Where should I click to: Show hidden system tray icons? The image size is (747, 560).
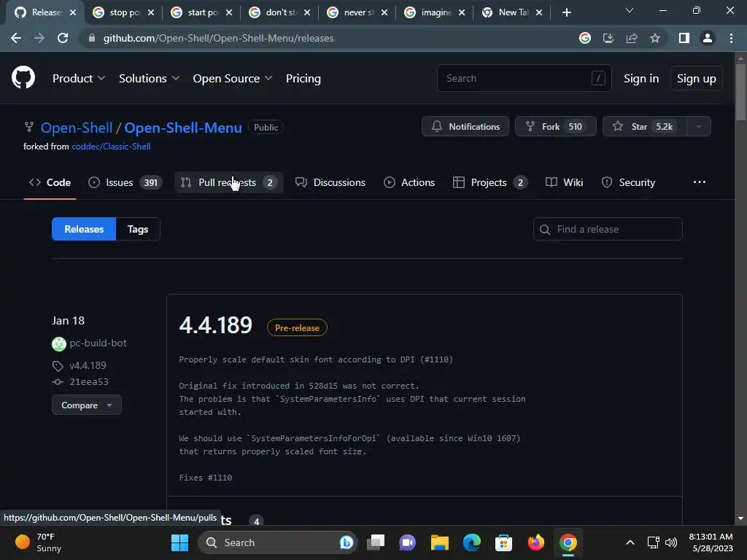coord(630,542)
